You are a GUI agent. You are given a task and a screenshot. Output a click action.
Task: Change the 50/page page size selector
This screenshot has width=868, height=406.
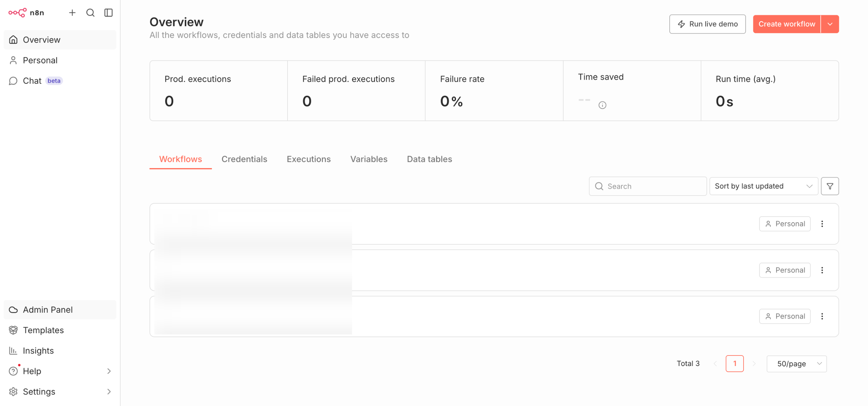click(796, 364)
